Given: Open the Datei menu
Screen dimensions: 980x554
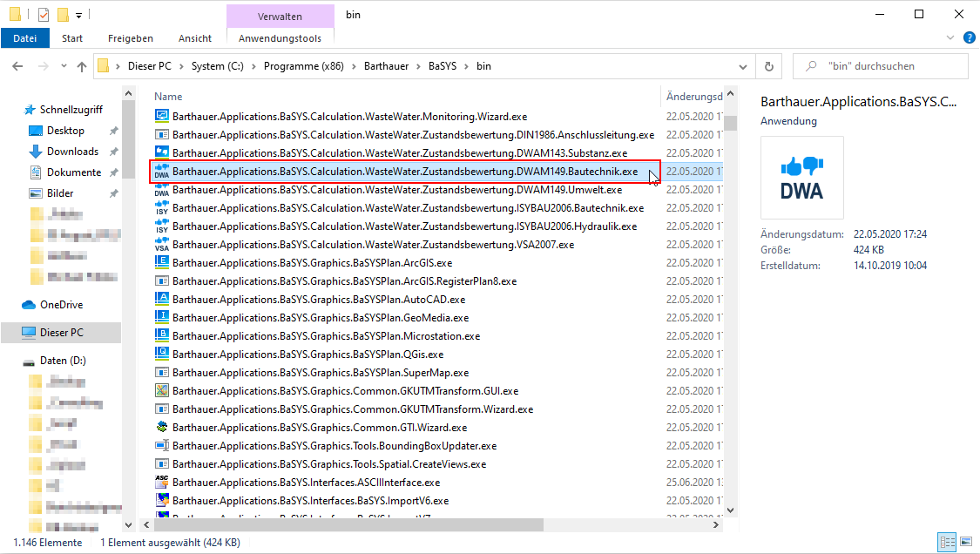Looking at the screenshot, I should 25,38.
